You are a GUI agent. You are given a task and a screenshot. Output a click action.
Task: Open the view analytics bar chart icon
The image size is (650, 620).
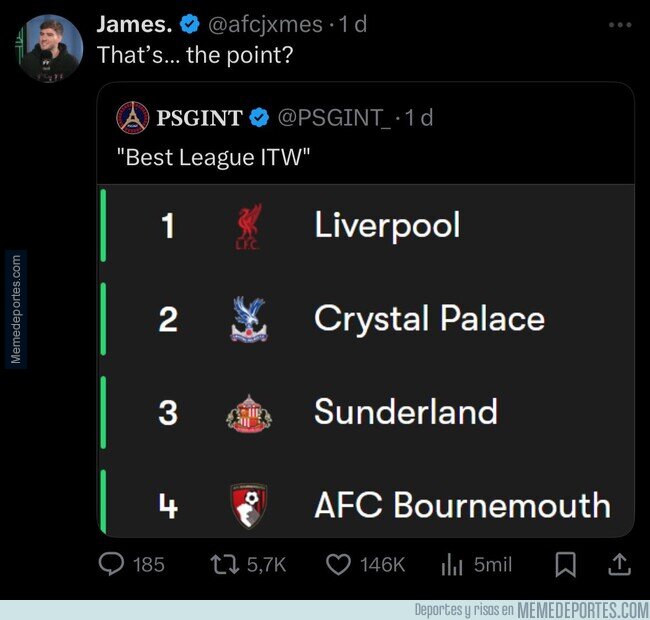click(x=451, y=565)
